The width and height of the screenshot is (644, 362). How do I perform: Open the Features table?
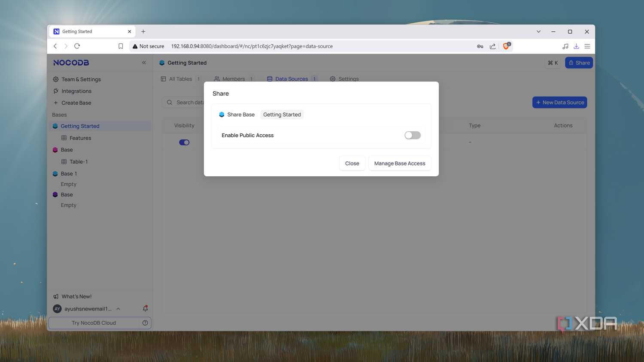(x=80, y=138)
